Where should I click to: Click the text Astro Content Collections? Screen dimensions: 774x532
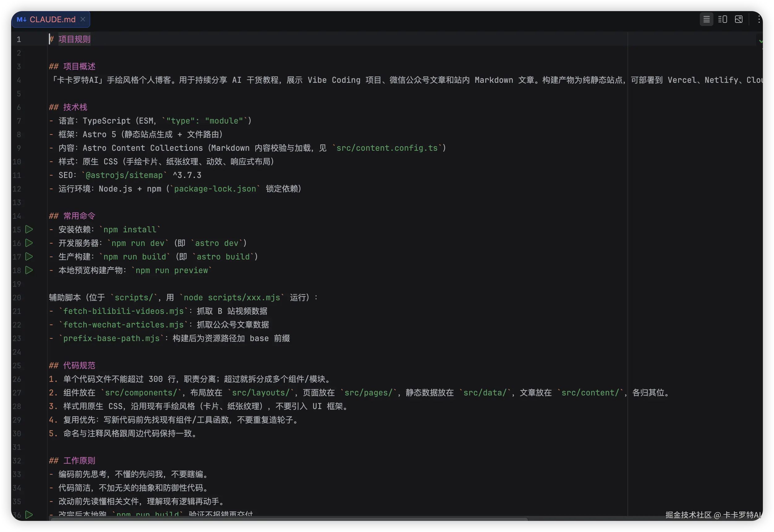click(x=142, y=148)
